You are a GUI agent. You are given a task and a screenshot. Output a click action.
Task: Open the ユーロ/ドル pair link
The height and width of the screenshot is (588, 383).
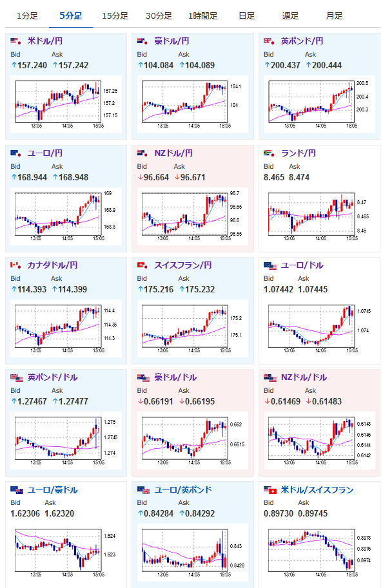click(302, 265)
